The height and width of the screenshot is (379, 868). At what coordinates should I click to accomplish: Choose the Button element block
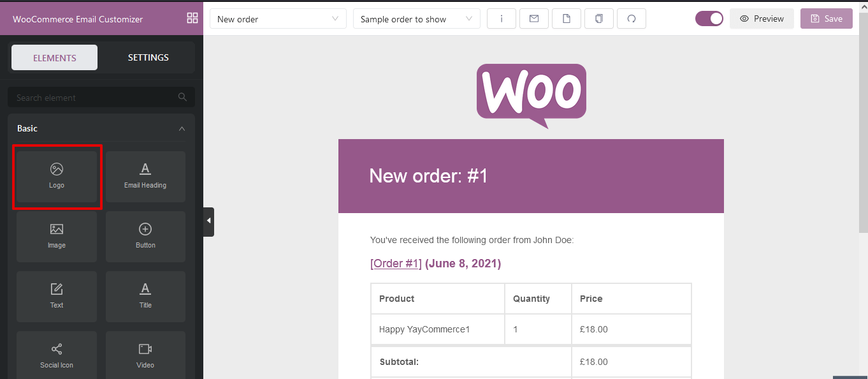click(x=145, y=236)
